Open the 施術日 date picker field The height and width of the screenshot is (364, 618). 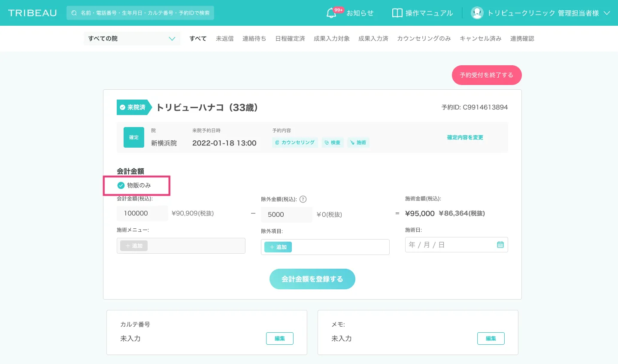[x=451, y=245]
